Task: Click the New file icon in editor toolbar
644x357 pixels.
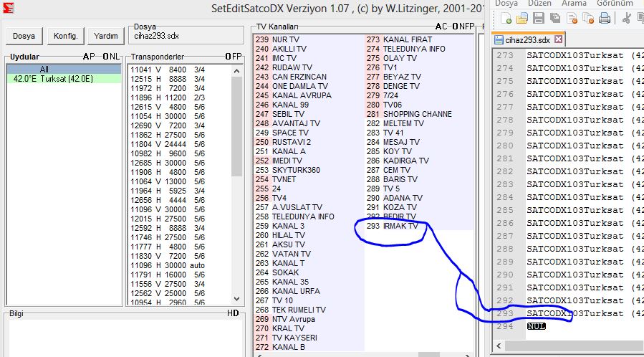Action: [x=506, y=18]
